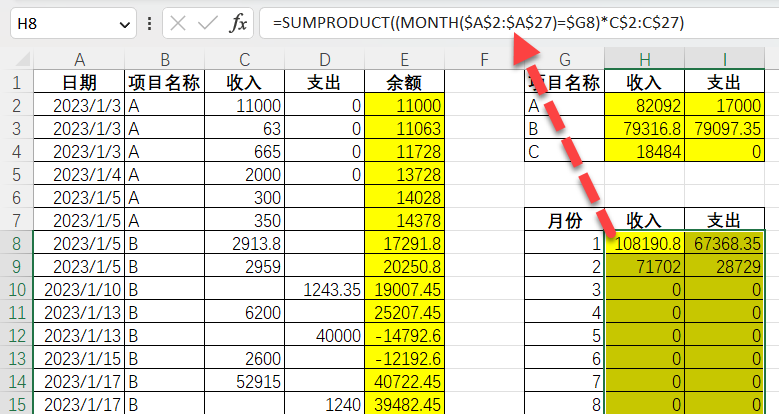
Task: Select date cell 2023/1/15
Action: (x=79, y=358)
